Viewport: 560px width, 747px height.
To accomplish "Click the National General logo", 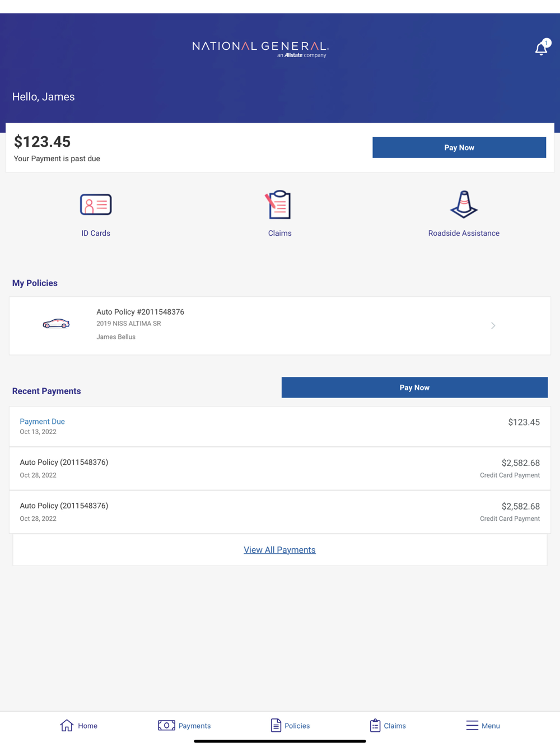I will pos(260,49).
